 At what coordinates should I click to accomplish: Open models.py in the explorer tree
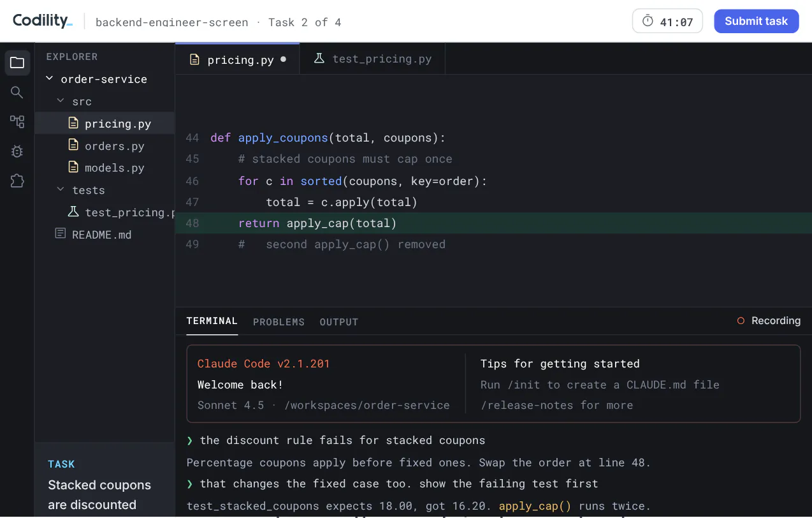(105, 168)
